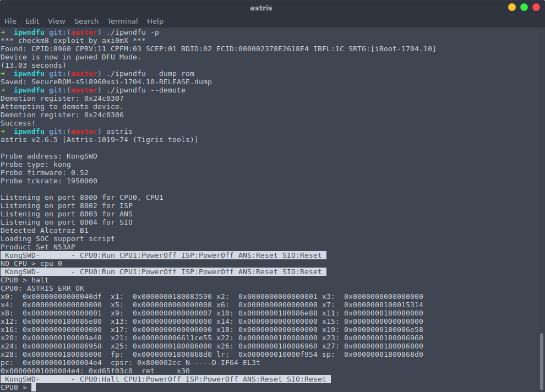The image size is (545, 392).
Task: Maximize window with the green button
Action: coord(524,8)
